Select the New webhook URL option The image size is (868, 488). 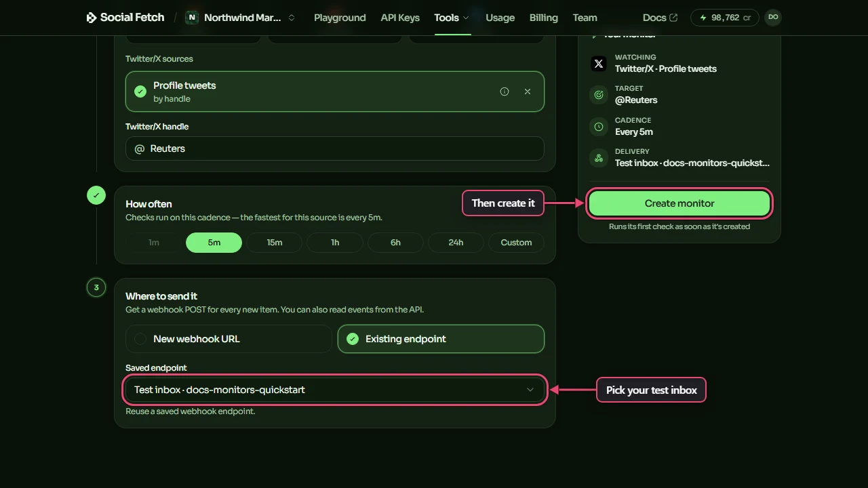[x=229, y=339]
